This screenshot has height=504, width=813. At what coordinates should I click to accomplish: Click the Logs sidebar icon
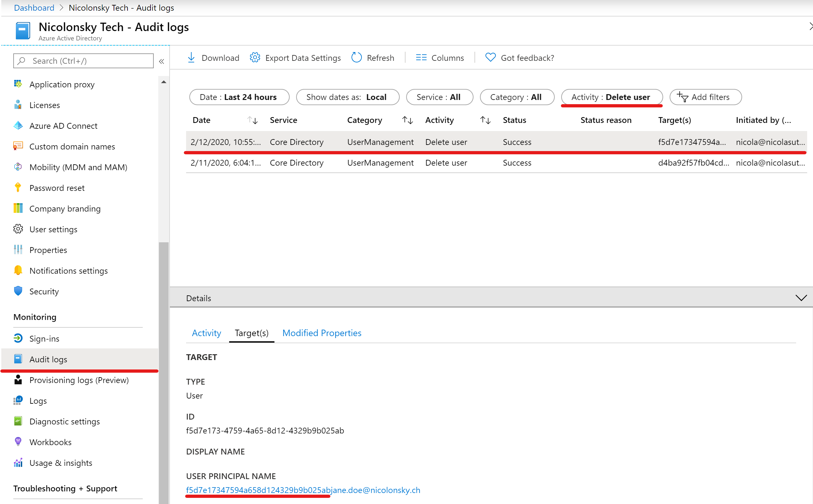tap(18, 400)
